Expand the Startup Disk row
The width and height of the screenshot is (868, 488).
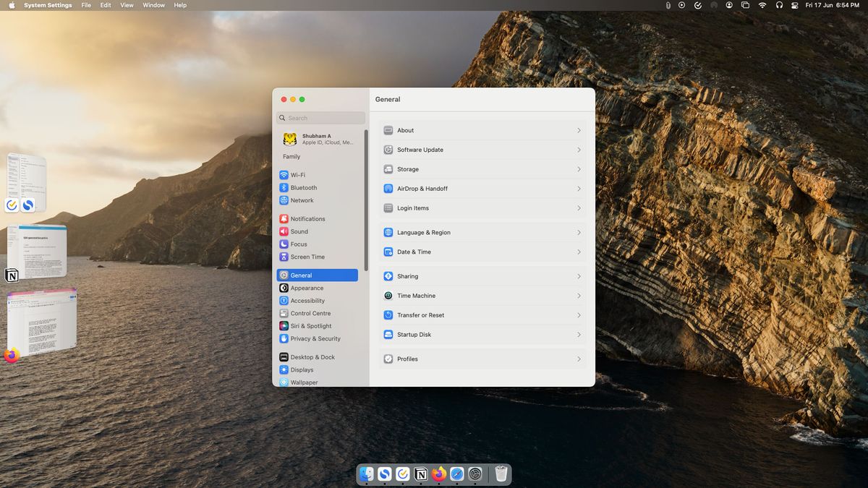578,334
